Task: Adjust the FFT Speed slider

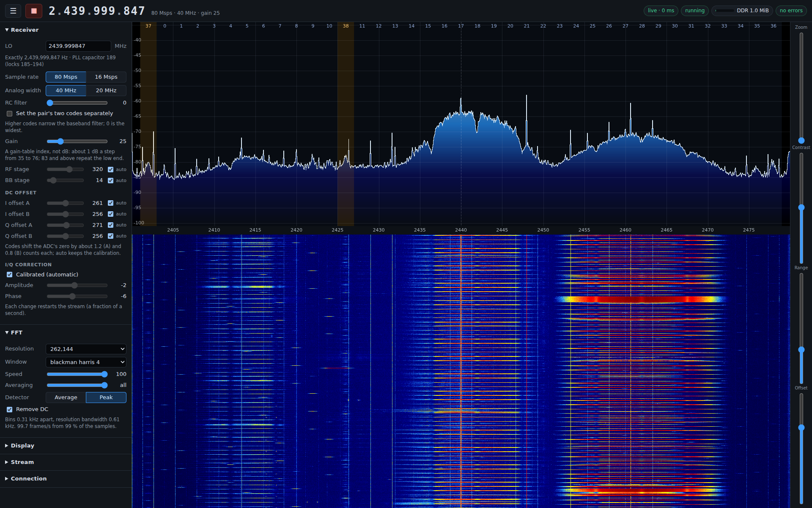Action: click(x=77, y=374)
